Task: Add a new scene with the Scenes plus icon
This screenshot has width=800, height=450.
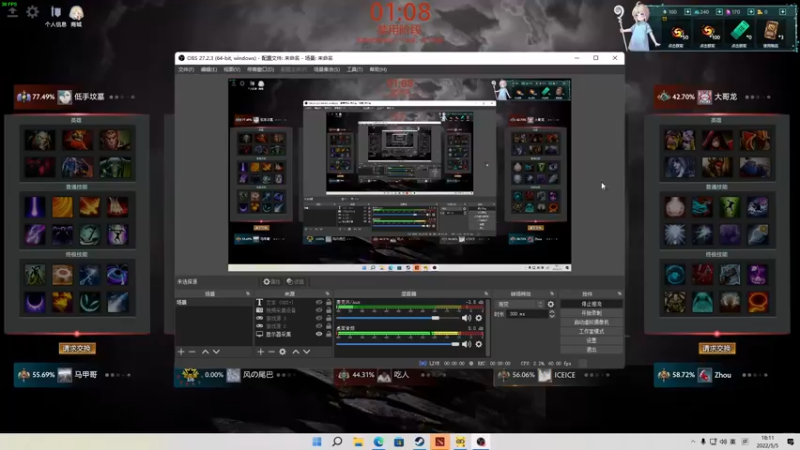Action: tap(181, 352)
